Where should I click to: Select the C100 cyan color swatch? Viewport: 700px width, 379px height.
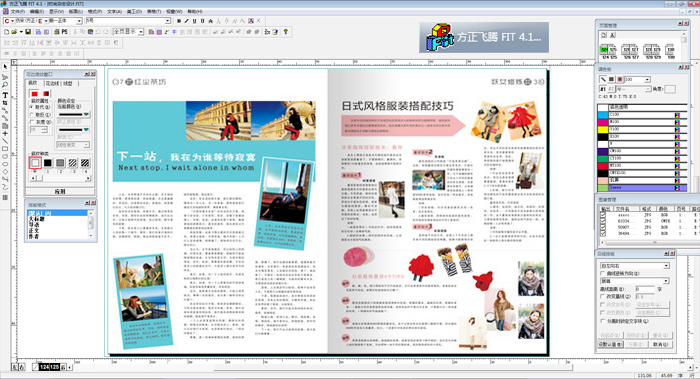(x=638, y=115)
